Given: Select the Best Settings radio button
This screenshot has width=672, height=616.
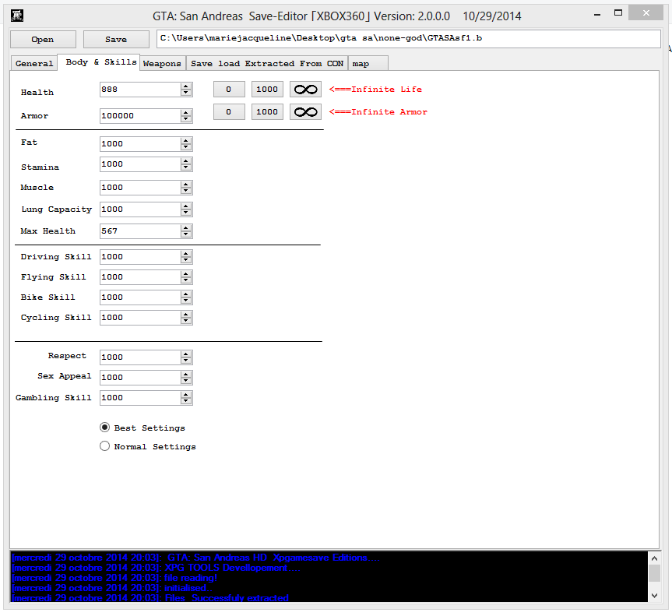Looking at the screenshot, I should 104,428.
